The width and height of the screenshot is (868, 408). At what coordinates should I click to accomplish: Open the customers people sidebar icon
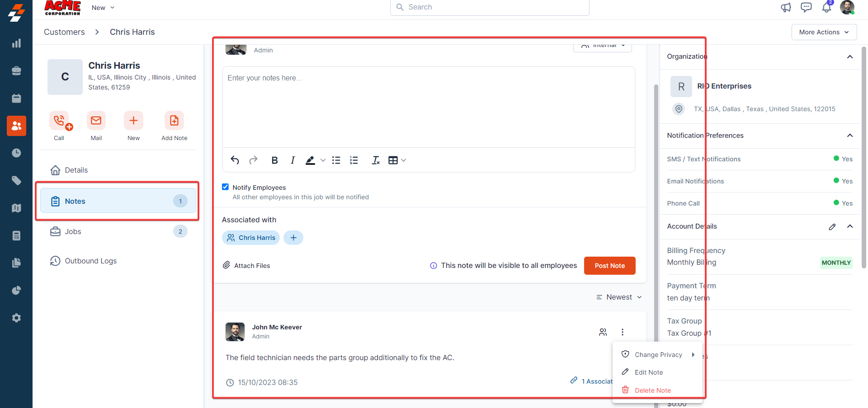(x=16, y=126)
